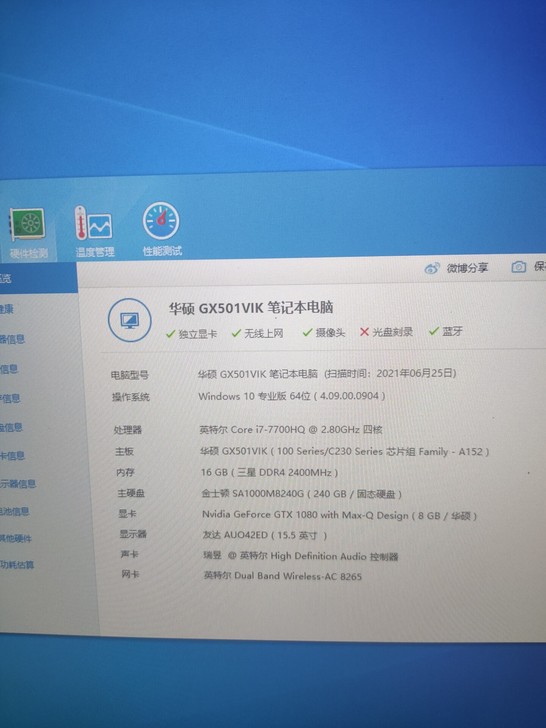The image size is (546, 728).
Task: Click the scan date 2021年06月25日 text
Action: click(415, 373)
